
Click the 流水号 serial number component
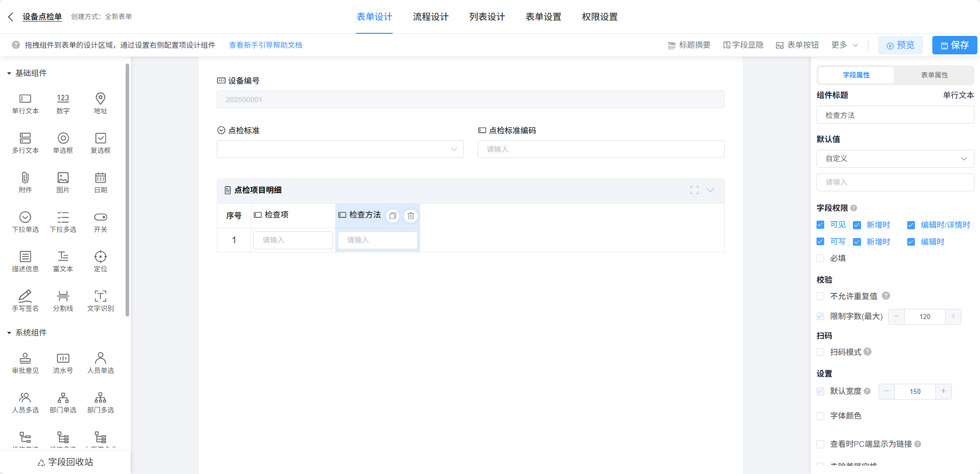pos(63,358)
